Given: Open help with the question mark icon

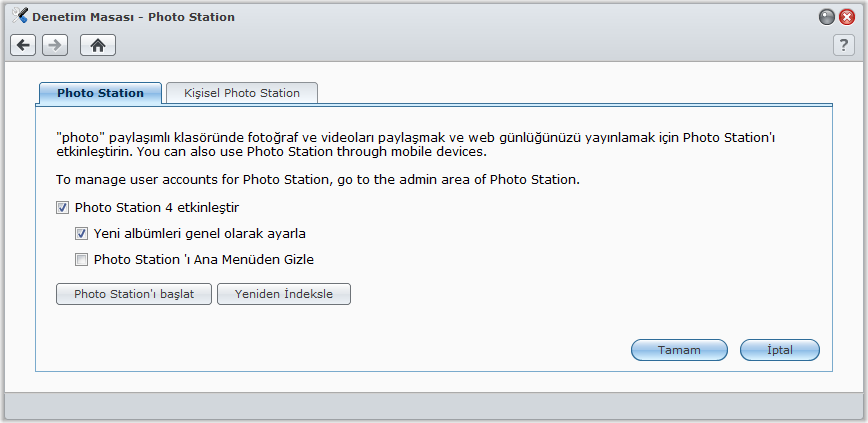Looking at the screenshot, I should (x=844, y=45).
